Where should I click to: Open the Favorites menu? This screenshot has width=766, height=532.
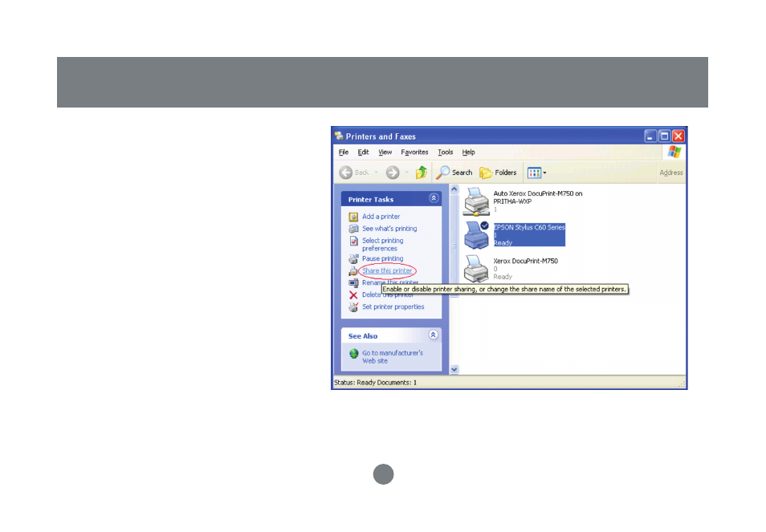(x=414, y=152)
